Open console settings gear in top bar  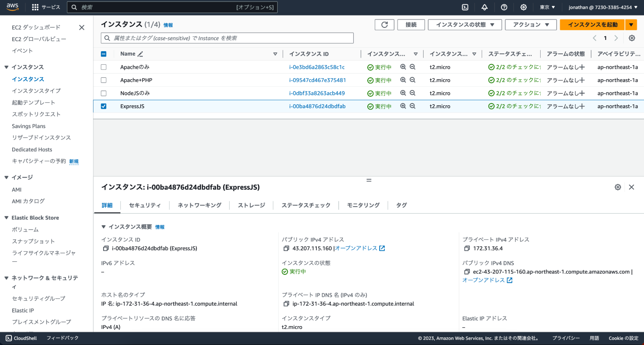(524, 7)
